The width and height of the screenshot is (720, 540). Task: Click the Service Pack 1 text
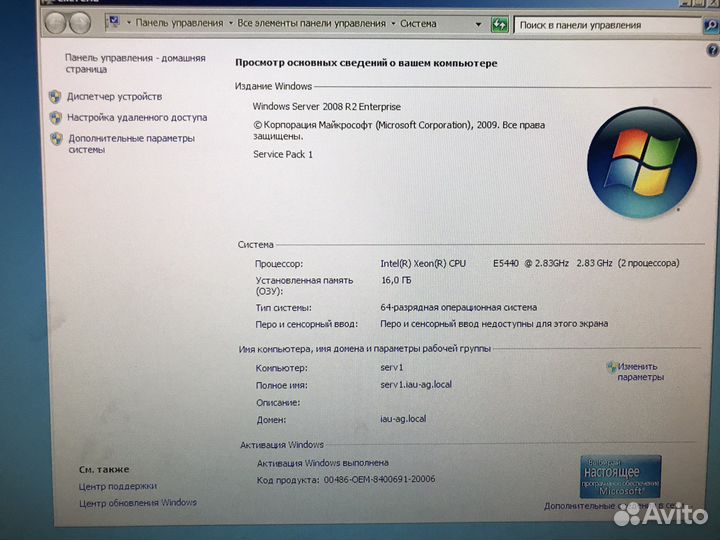coord(283,154)
